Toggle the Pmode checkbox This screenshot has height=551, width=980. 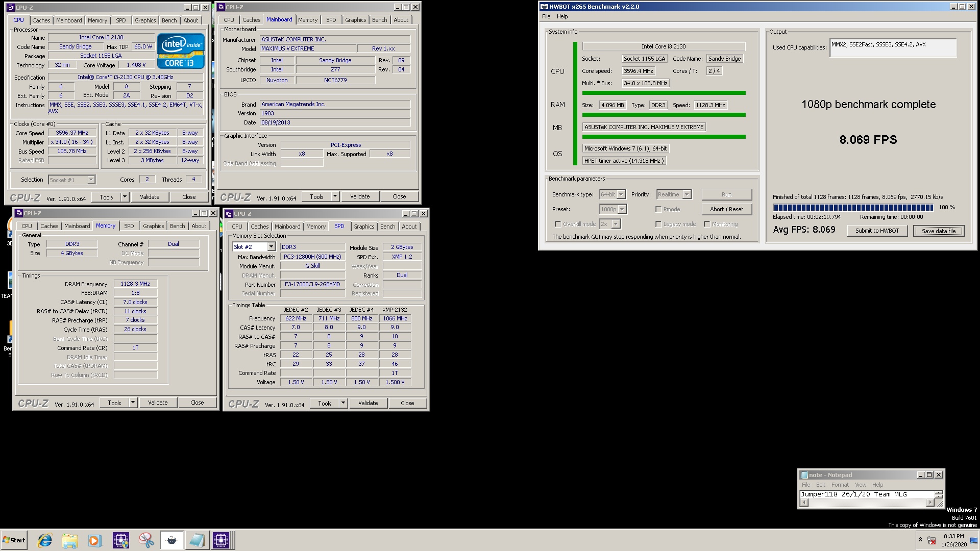pos(658,209)
